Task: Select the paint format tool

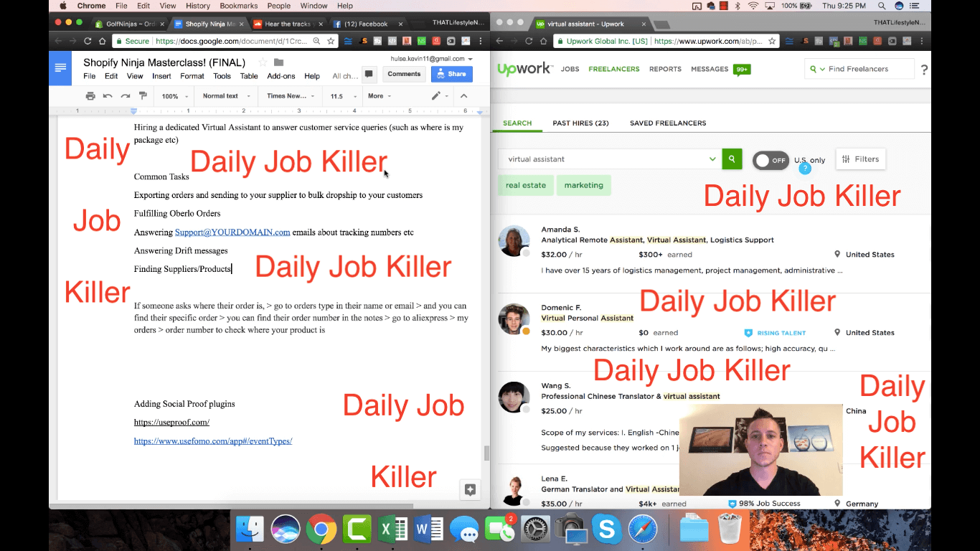Action: [x=143, y=96]
